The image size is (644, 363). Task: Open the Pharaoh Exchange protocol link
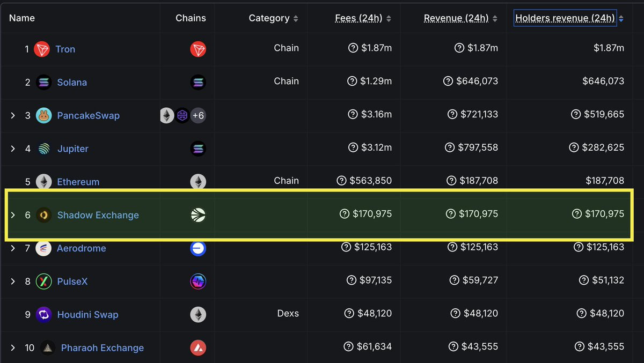(x=103, y=348)
